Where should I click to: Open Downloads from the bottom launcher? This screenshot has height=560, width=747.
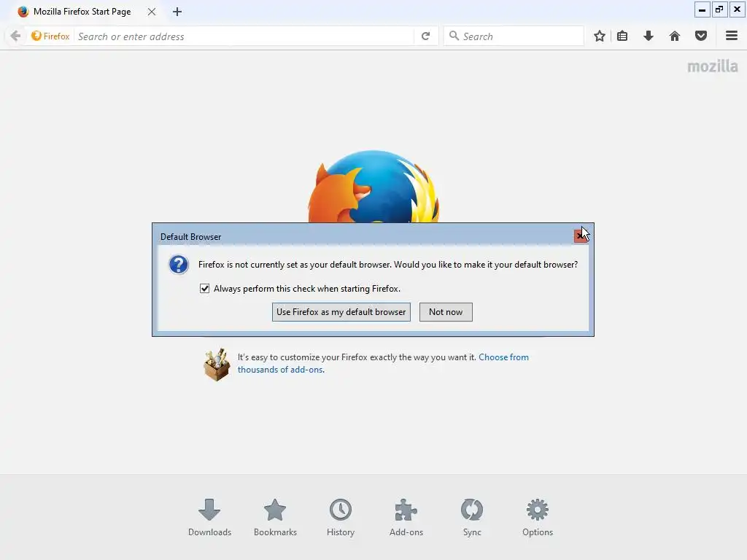[x=209, y=518]
